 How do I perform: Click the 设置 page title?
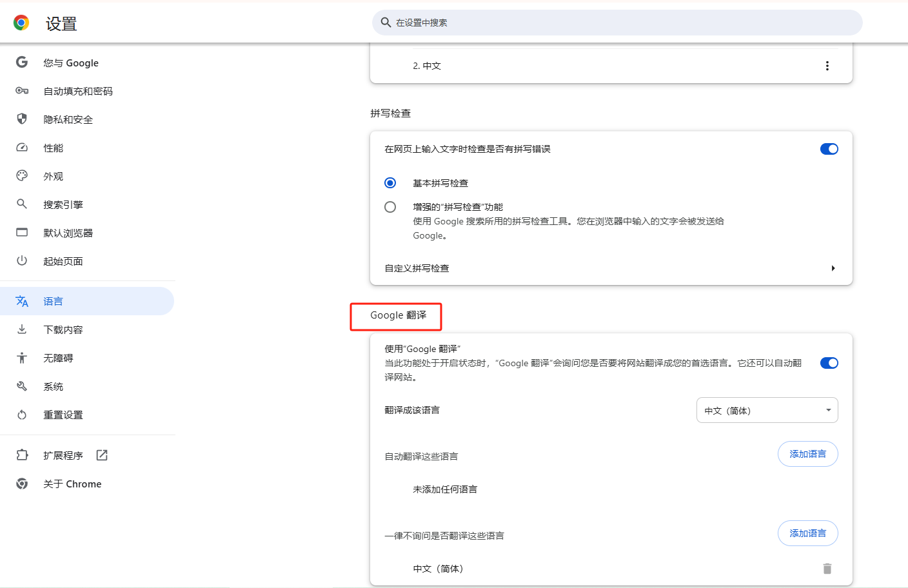(x=61, y=24)
